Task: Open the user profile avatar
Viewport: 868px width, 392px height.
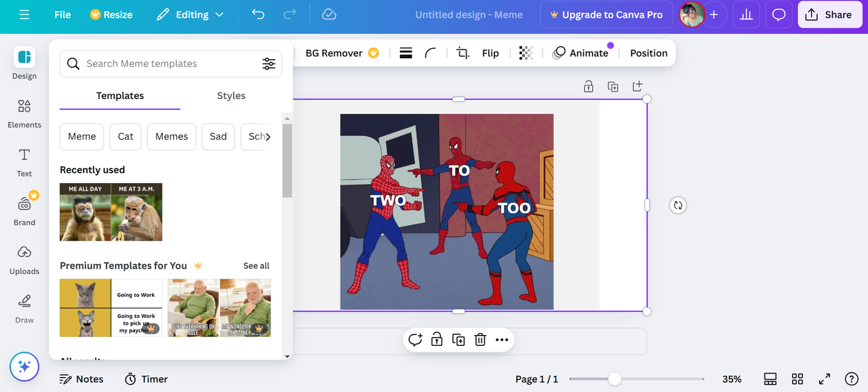Action: click(692, 14)
